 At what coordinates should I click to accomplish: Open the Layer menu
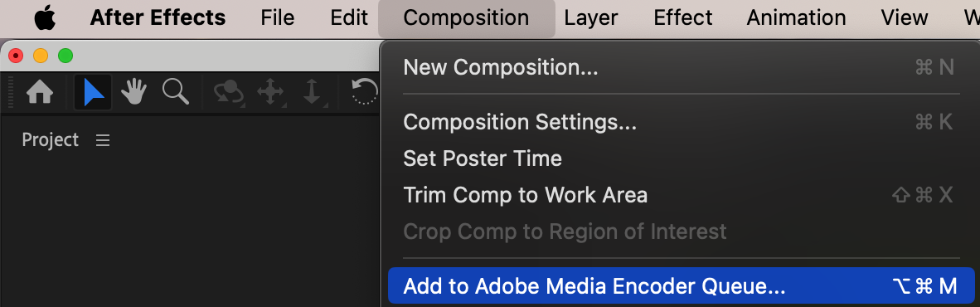[x=591, y=17]
